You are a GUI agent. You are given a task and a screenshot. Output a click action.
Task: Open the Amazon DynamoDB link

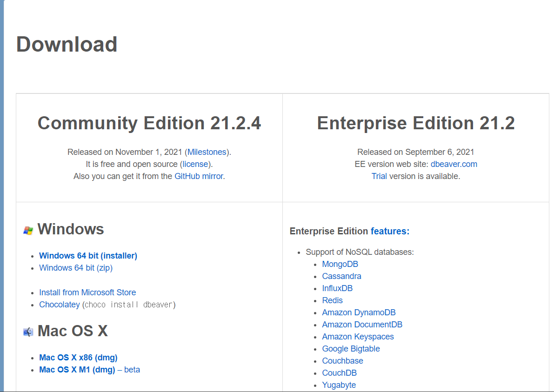[359, 312]
